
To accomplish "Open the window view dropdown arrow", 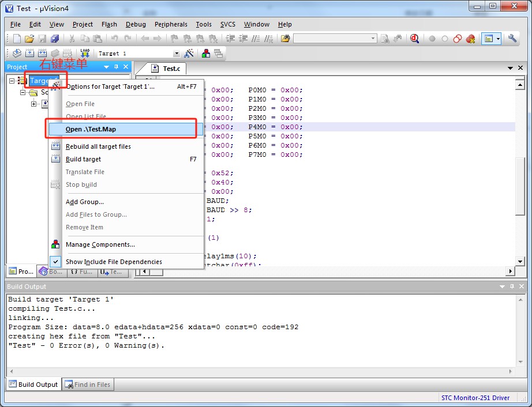I will (x=498, y=39).
